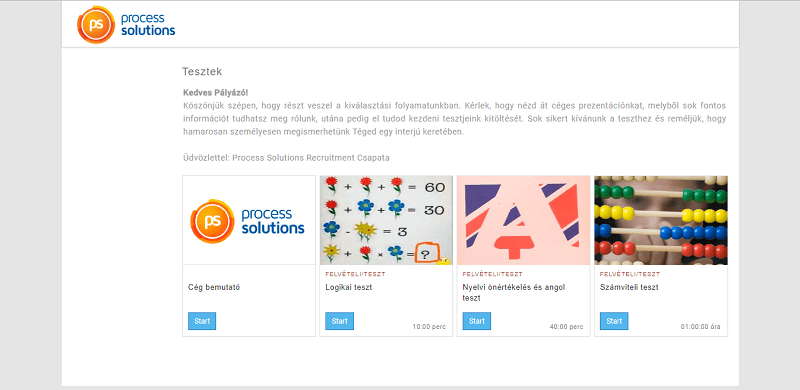Select the FELVÉTELI/TESZT label above Nyelvi önértékelés
The image size is (800, 390).
pos(492,274)
